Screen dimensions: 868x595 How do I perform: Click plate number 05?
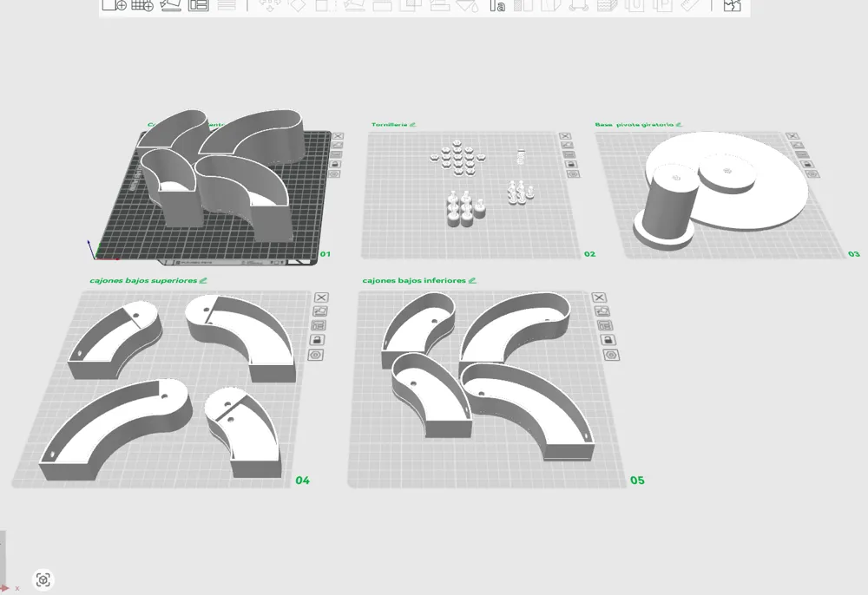(x=637, y=481)
